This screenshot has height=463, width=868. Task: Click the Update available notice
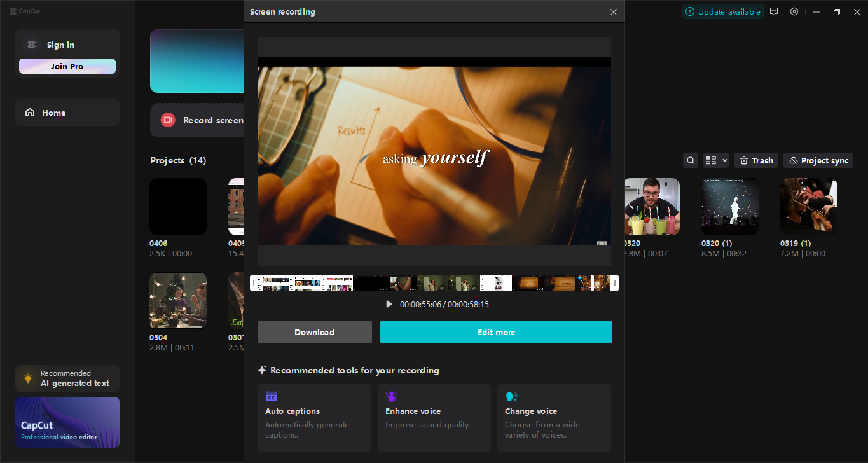[x=722, y=11]
